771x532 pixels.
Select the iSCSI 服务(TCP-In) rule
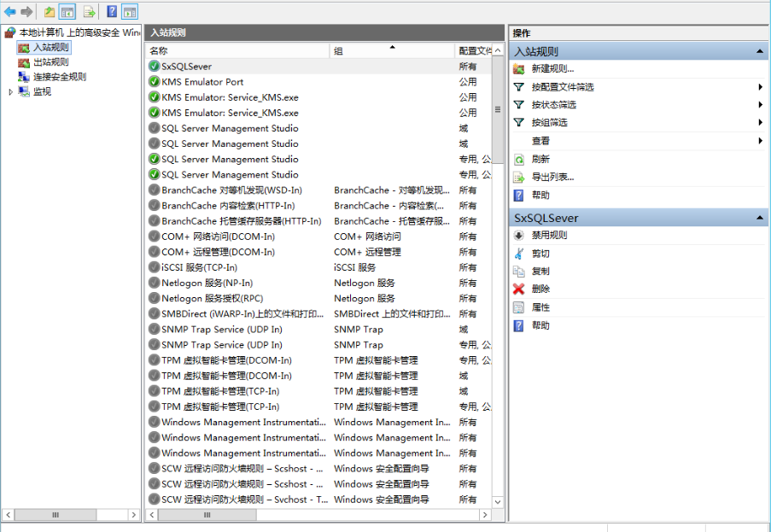coord(199,267)
